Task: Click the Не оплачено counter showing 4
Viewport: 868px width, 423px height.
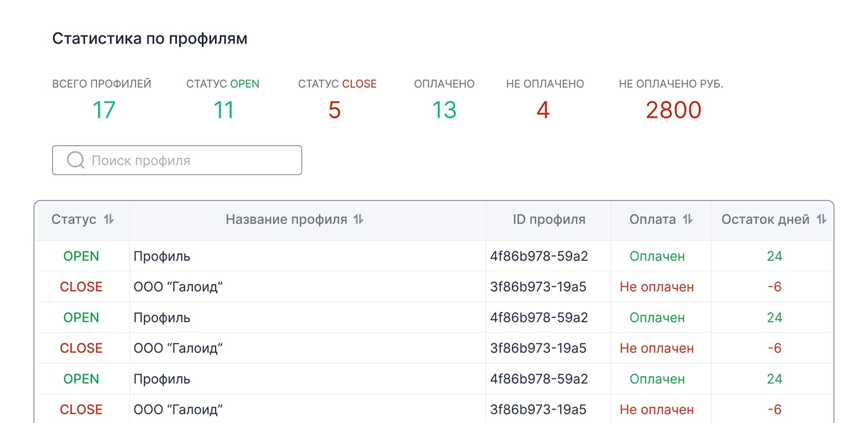Action: (x=543, y=109)
